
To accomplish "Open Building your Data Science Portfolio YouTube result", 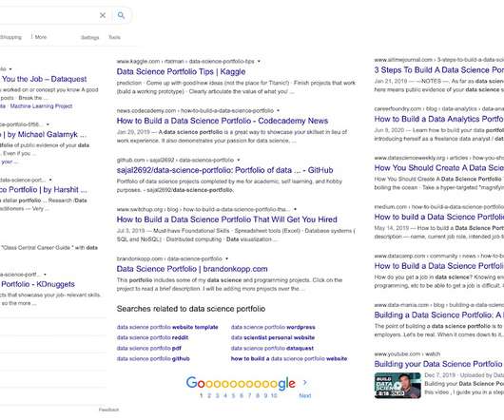I will (x=439, y=364).
